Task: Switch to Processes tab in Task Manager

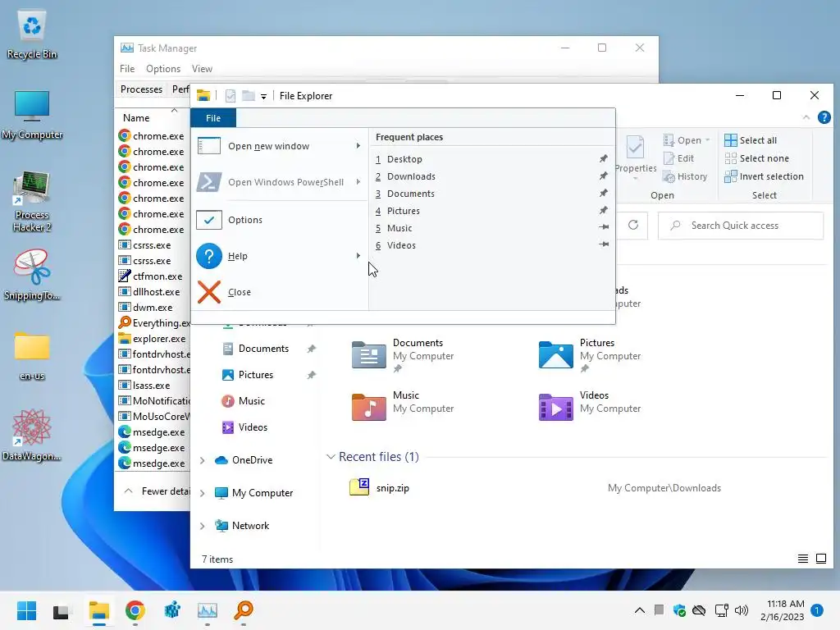Action: pos(141,89)
